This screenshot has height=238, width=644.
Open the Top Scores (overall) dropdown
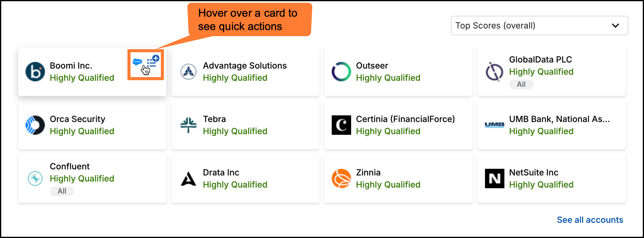pyautogui.click(x=539, y=25)
